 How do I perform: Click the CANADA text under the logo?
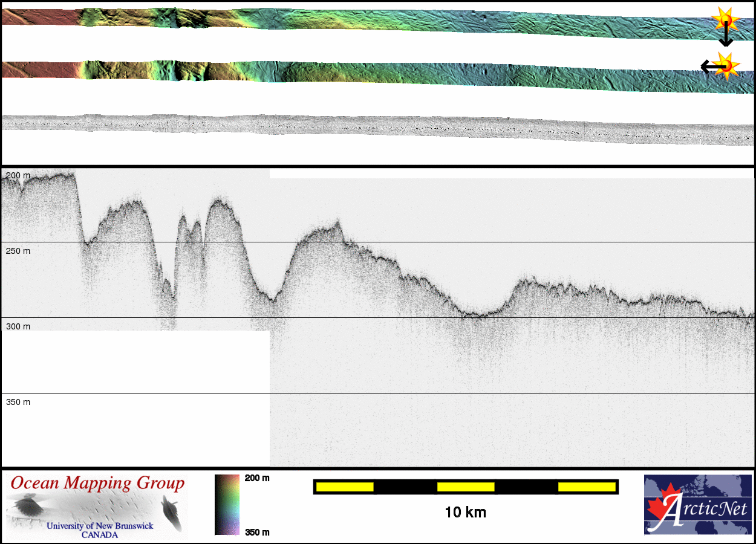[100, 535]
